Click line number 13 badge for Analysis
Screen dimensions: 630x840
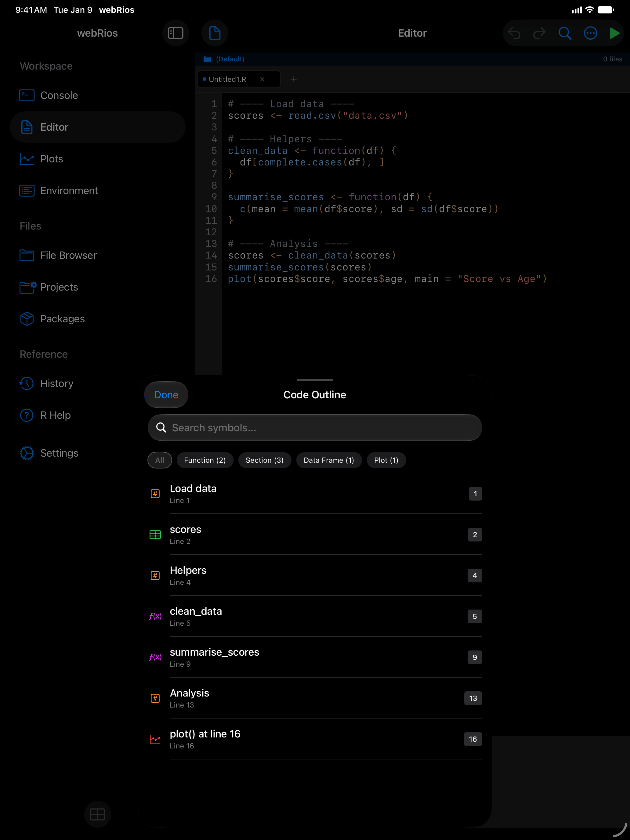[473, 698]
